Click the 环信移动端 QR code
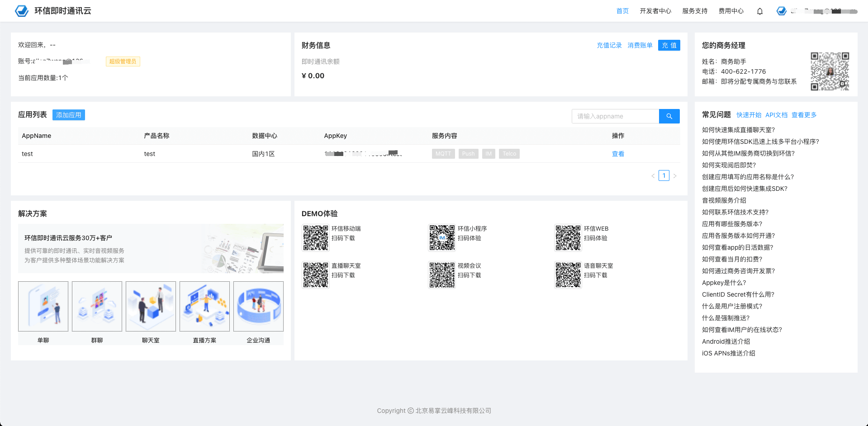Image resolution: width=868 pixels, height=426 pixels. (316, 238)
